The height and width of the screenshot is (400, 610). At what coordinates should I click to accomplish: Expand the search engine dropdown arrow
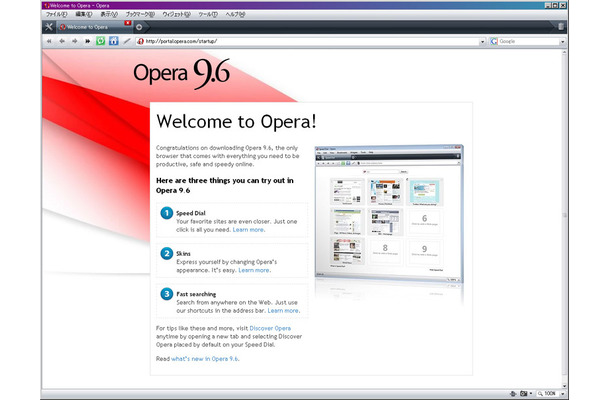tap(562, 41)
